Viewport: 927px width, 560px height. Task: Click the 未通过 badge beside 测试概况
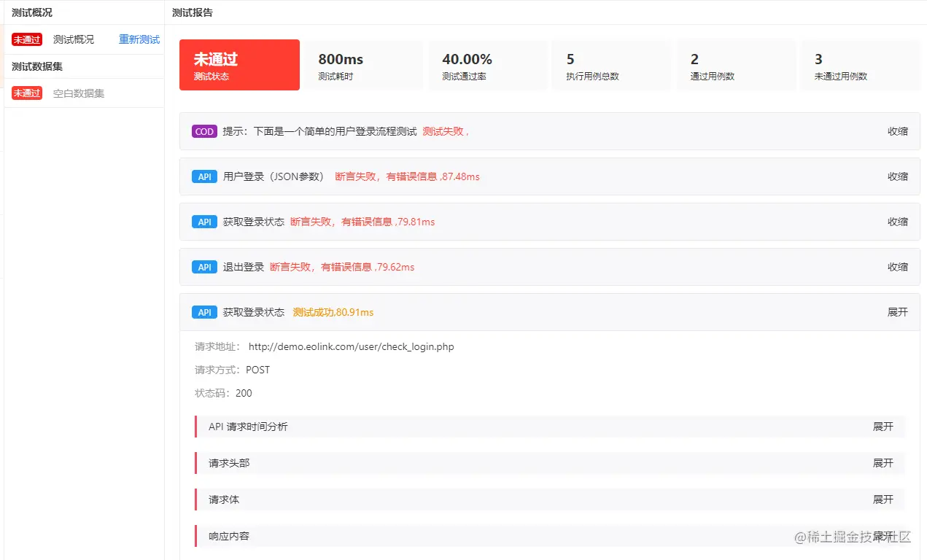[x=27, y=39]
